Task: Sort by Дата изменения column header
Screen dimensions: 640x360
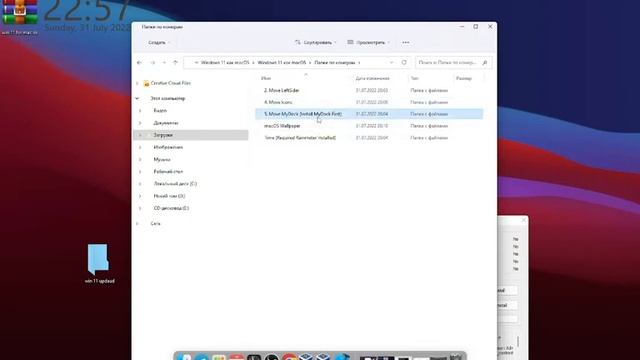Action: coord(372,78)
